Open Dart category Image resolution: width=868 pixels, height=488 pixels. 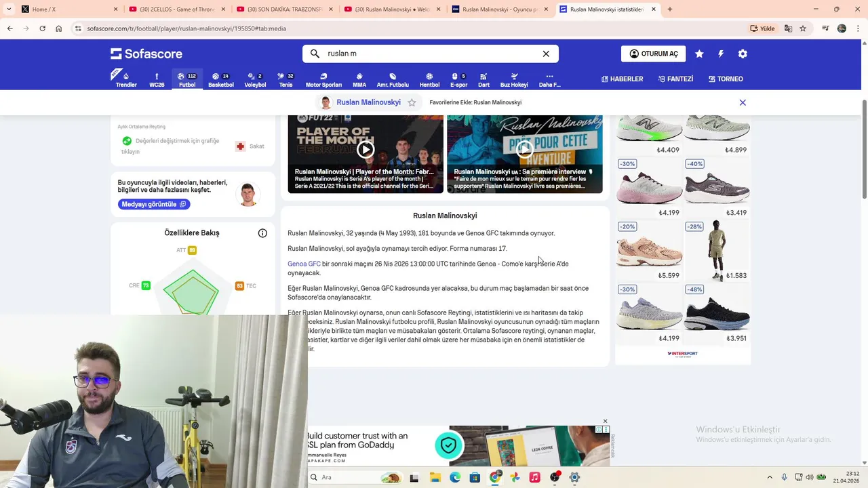click(x=484, y=80)
